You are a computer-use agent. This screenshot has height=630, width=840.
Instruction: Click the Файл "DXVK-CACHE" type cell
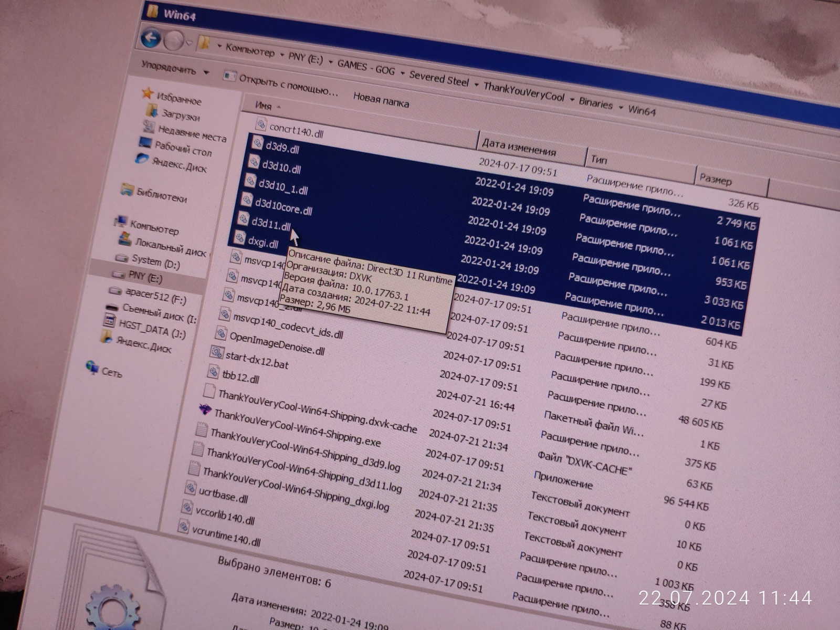(584, 463)
